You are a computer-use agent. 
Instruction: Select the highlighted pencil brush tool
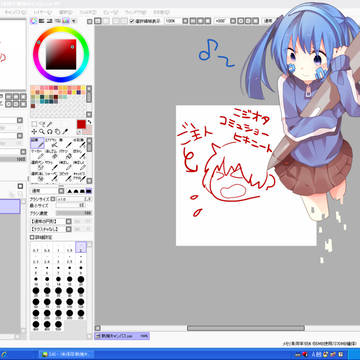[37, 143]
